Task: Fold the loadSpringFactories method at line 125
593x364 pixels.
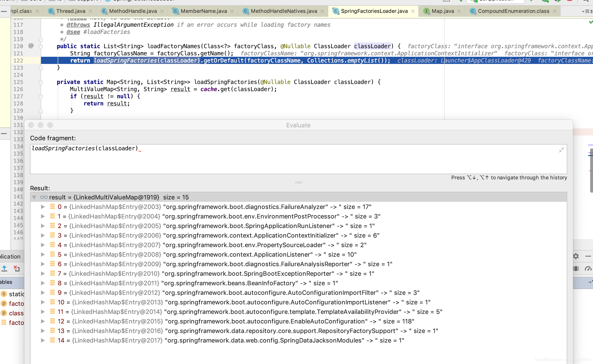Action: point(41,82)
